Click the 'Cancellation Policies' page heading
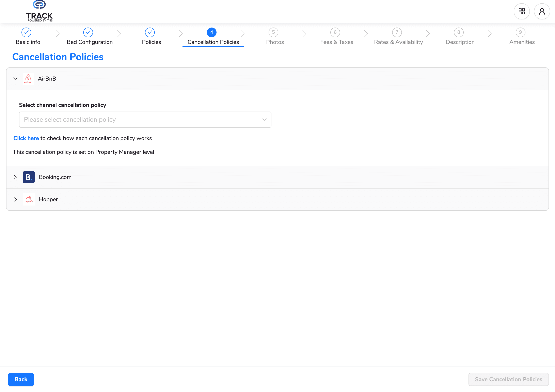The height and width of the screenshot is (392, 555). click(x=58, y=57)
